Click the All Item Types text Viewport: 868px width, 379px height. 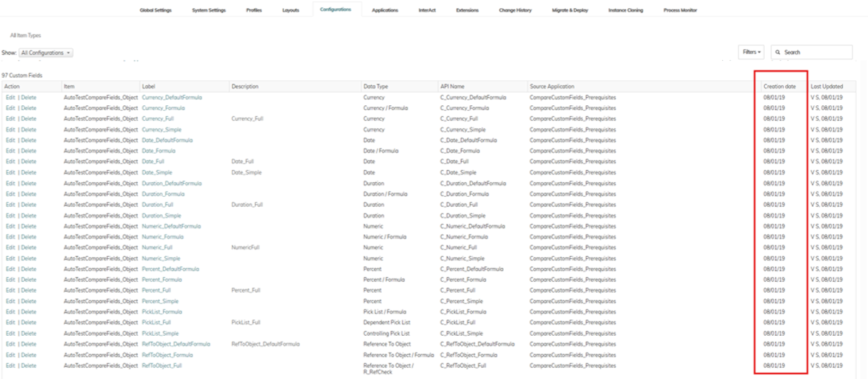pos(26,36)
